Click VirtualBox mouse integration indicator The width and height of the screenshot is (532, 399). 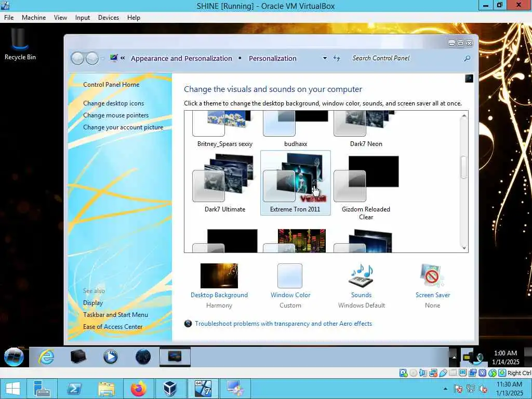point(493,373)
